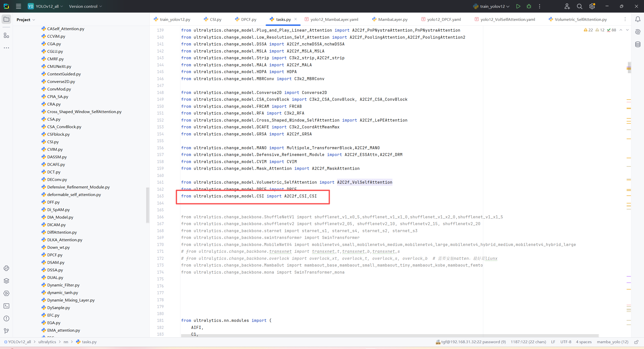This screenshot has width=644, height=349.
Task: Toggle read-only lock in status bar
Action: (x=636, y=342)
